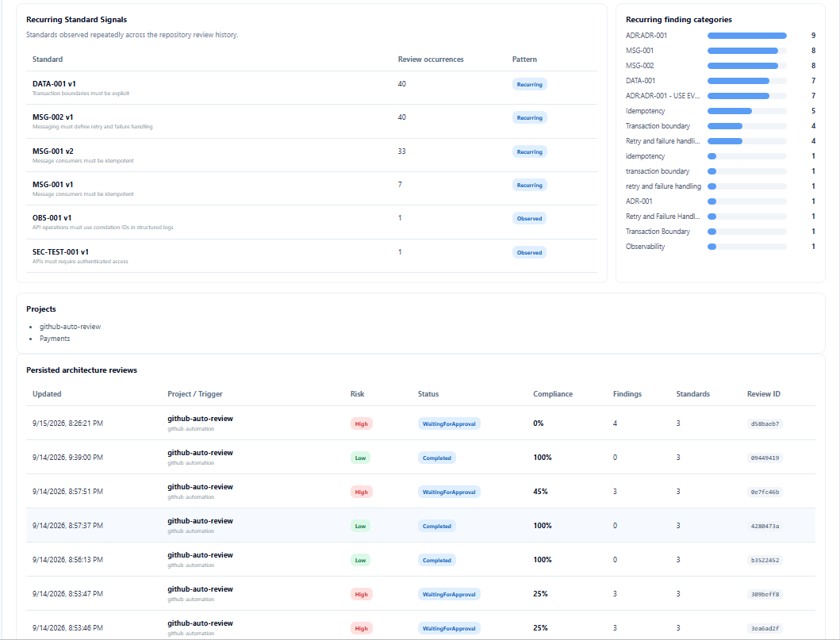Click Completed status on 9:39:00 PM row
The height and width of the screenshot is (640, 840).
[x=436, y=458]
